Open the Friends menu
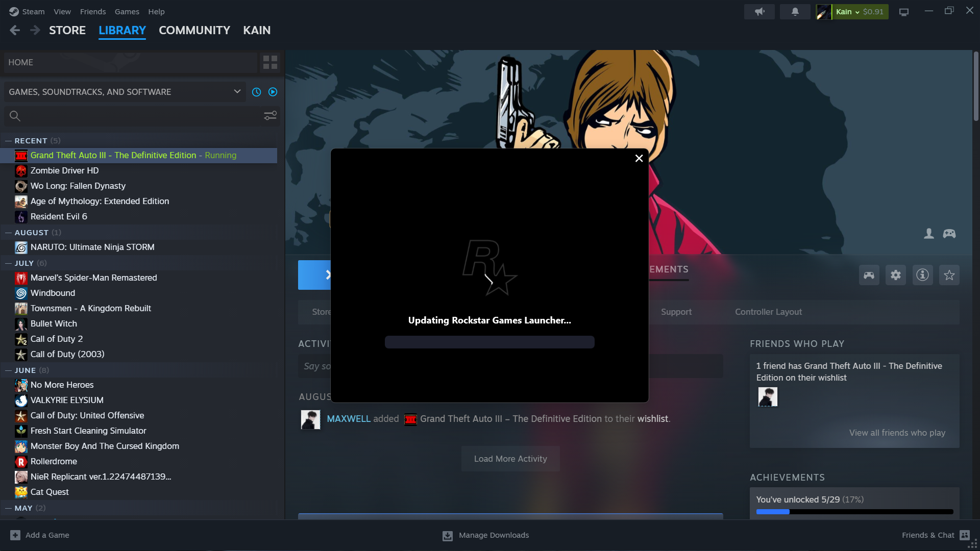The height and width of the screenshot is (551, 980). pyautogui.click(x=93, y=11)
